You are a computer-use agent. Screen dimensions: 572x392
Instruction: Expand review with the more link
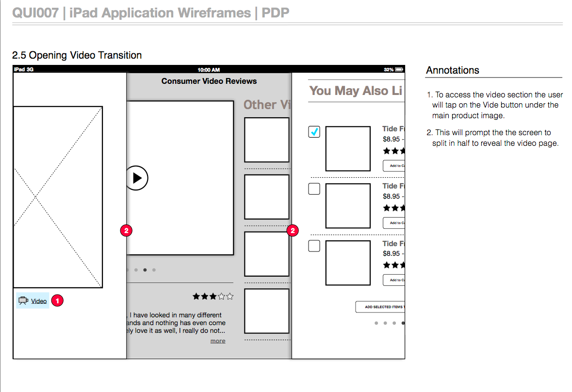[218, 341]
